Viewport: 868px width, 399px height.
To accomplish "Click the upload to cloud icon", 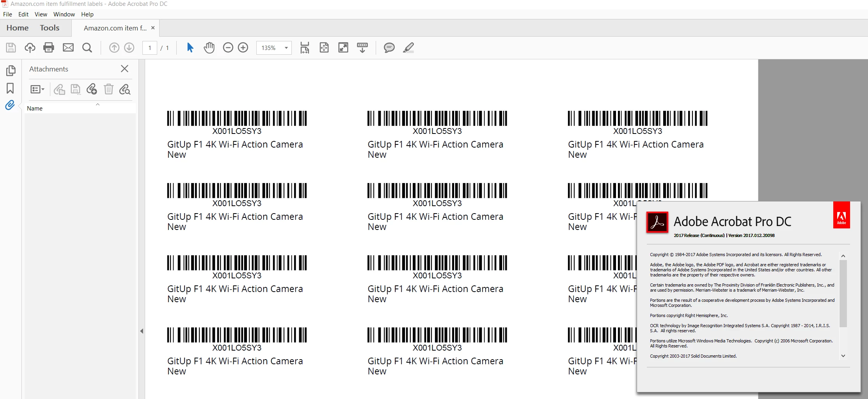I will [x=30, y=48].
